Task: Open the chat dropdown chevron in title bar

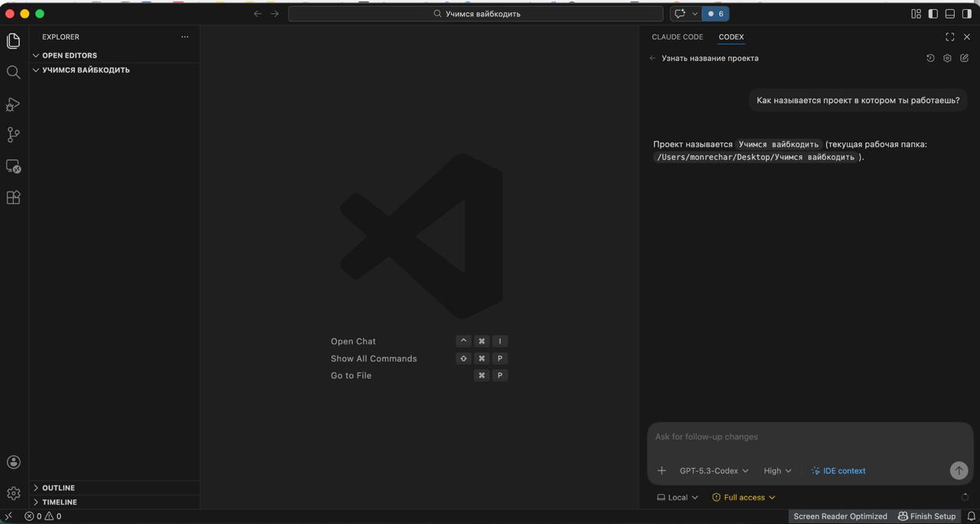Action: tap(695, 14)
